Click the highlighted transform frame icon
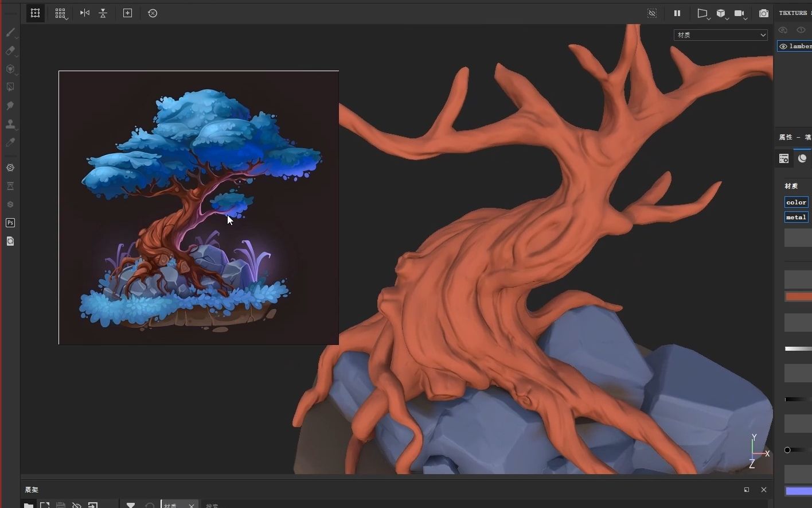The height and width of the screenshot is (508, 812). 36,13
